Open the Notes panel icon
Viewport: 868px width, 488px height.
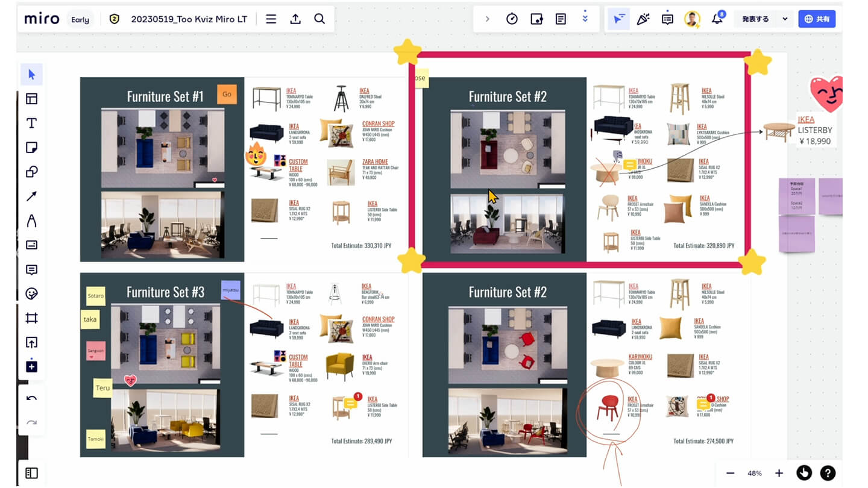click(561, 19)
